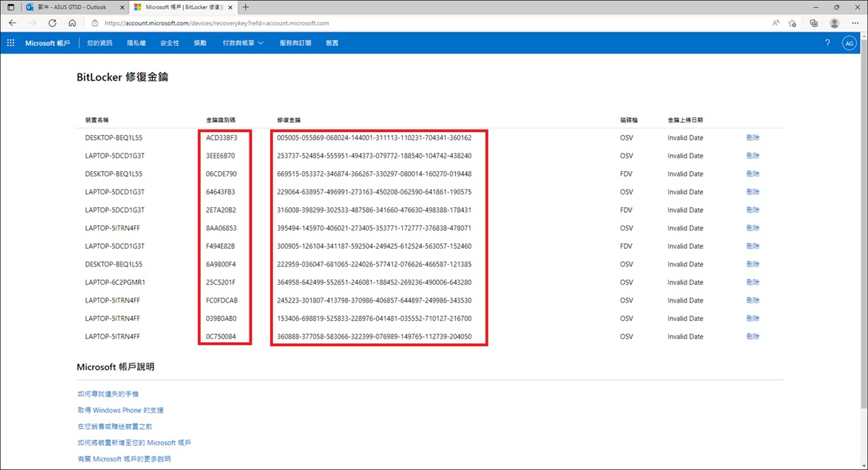This screenshot has width=868, height=470.
Task: Click the 金鑰上傳日期 column header
Action: coord(685,120)
